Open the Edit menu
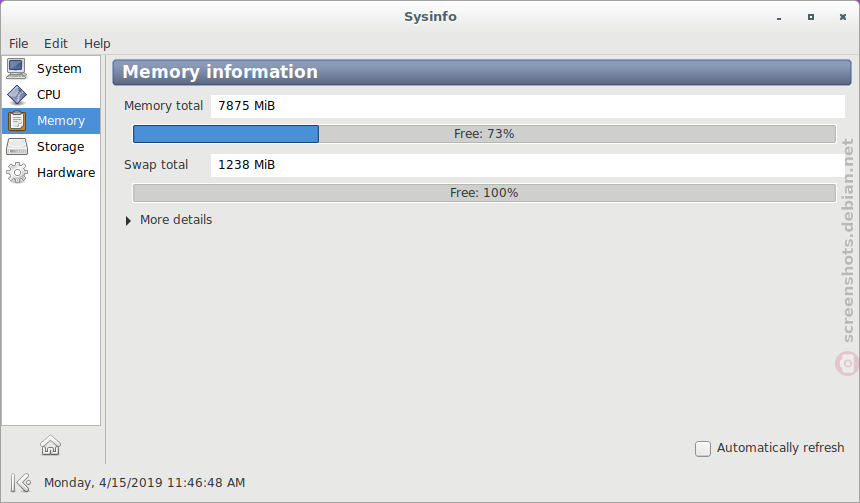The width and height of the screenshot is (860, 503). point(56,43)
